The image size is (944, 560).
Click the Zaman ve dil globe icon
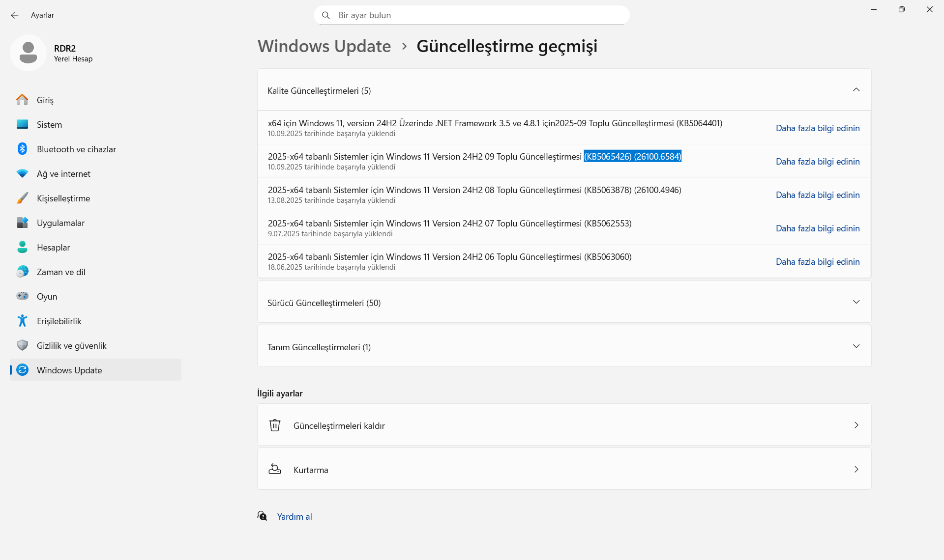(22, 272)
